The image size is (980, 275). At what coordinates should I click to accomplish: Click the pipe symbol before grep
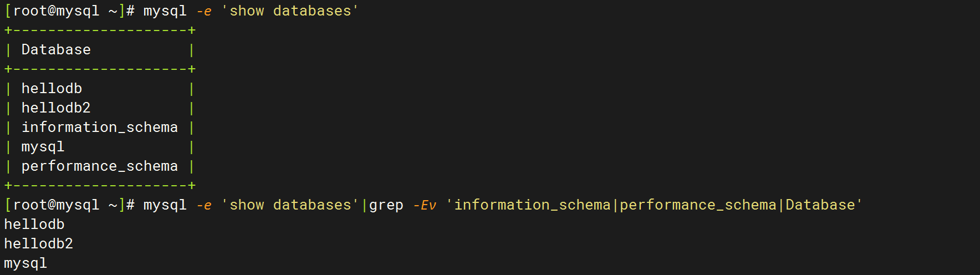[x=365, y=205]
